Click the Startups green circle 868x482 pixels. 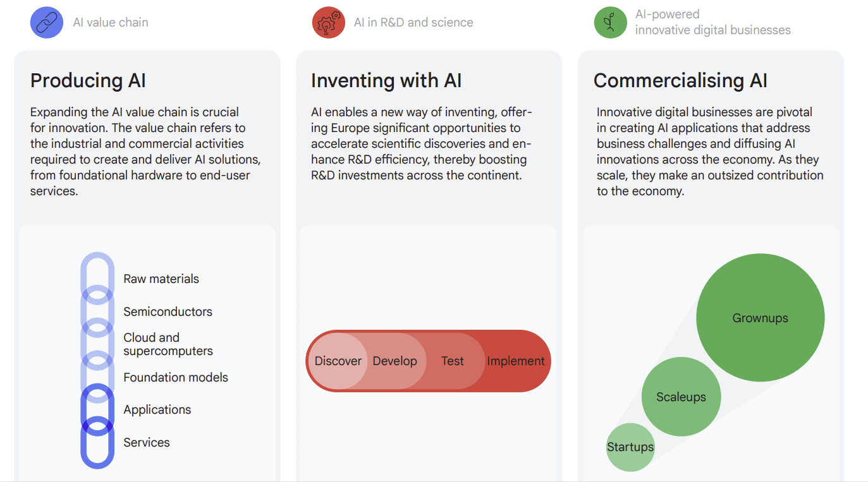[x=630, y=447]
